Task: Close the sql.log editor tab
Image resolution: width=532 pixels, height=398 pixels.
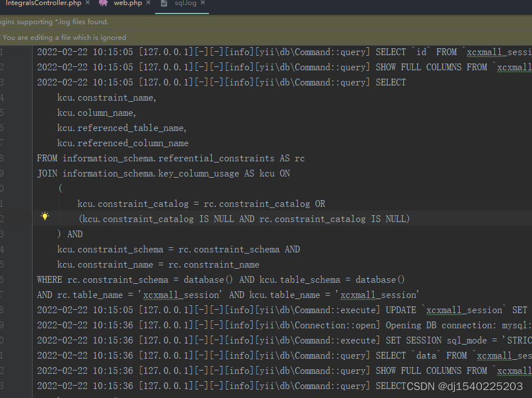Action: 203,6
